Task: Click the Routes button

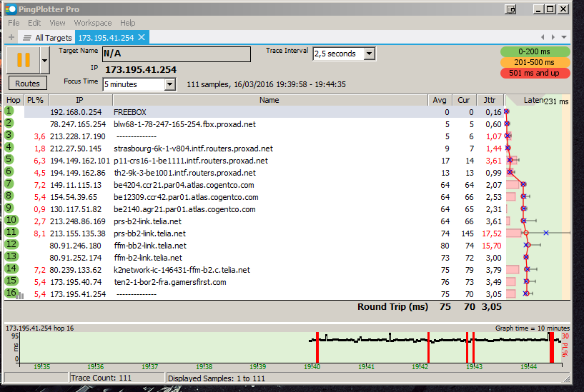Action: [28, 84]
